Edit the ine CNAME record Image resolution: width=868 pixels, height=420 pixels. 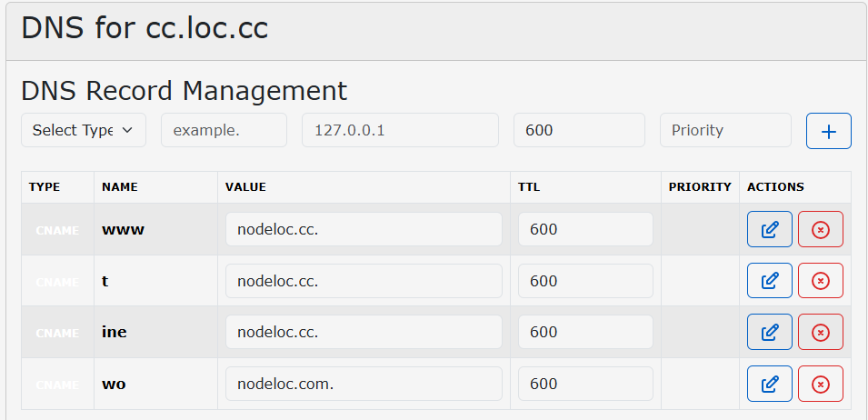[769, 332]
